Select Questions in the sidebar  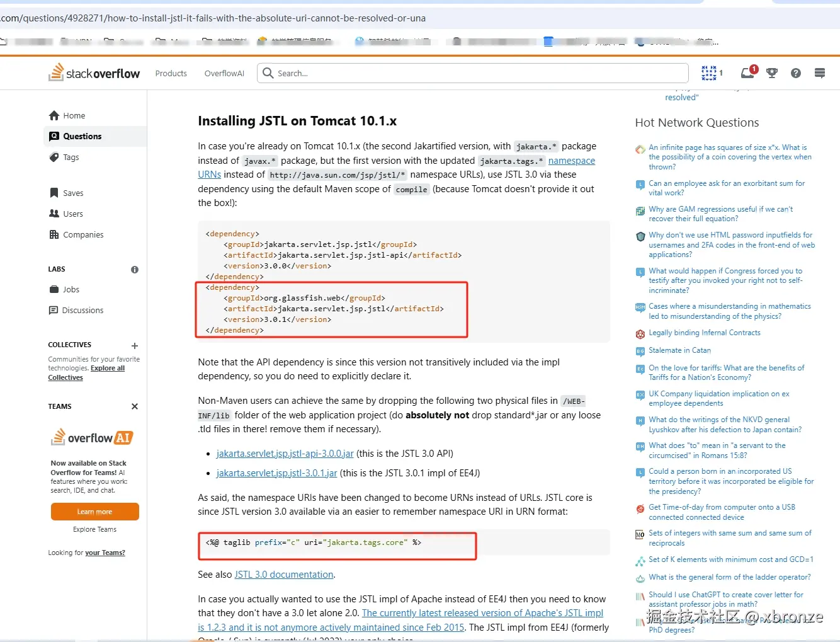95,136
